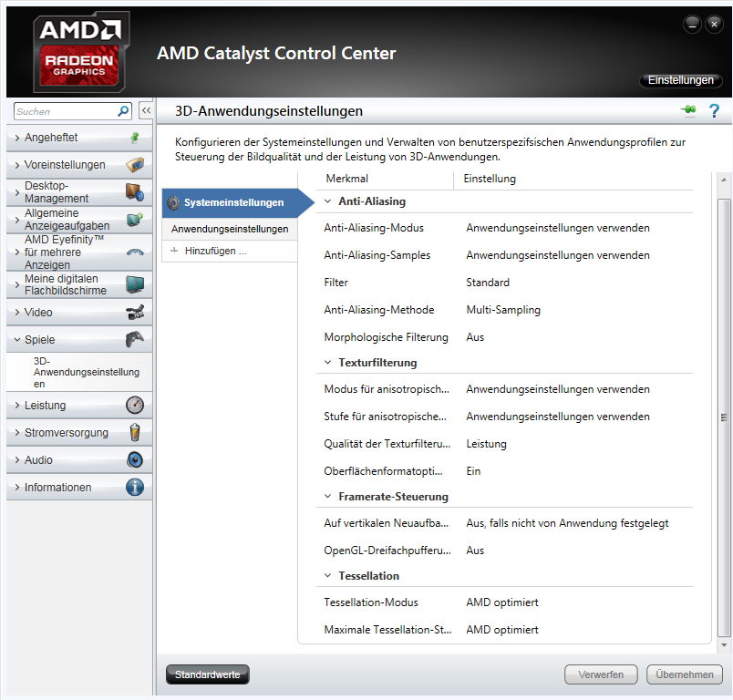The width and height of the screenshot is (733, 700).
Task: Click the scrollbar down arrow
Action: click(724, 645)
